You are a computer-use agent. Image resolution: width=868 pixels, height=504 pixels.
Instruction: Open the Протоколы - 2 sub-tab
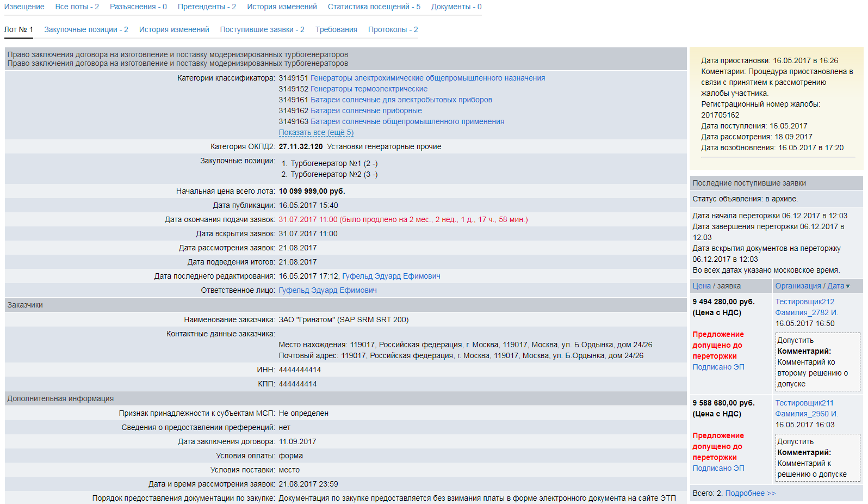[x=393, y=30]
